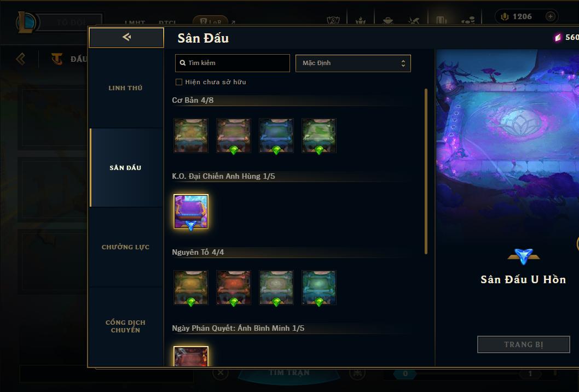Select the teal Nguyên Tố arena
The height and width of the screenshot is (392, 579).
(x=319, y=287)
